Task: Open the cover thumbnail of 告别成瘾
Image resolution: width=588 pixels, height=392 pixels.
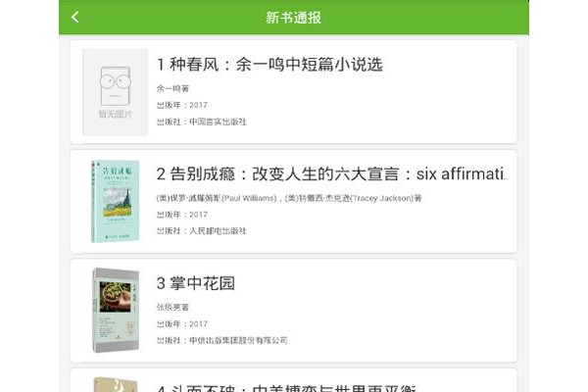Action: click(x=115, y=202)
